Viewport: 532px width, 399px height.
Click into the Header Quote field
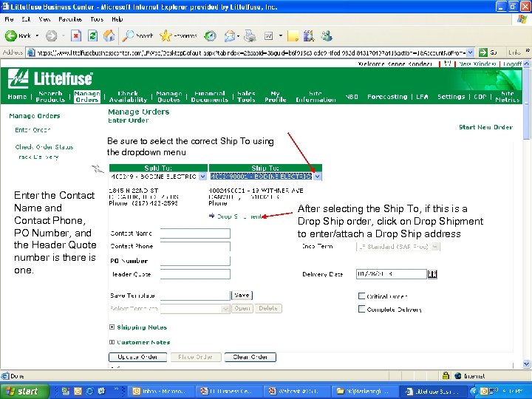(195, 274)
